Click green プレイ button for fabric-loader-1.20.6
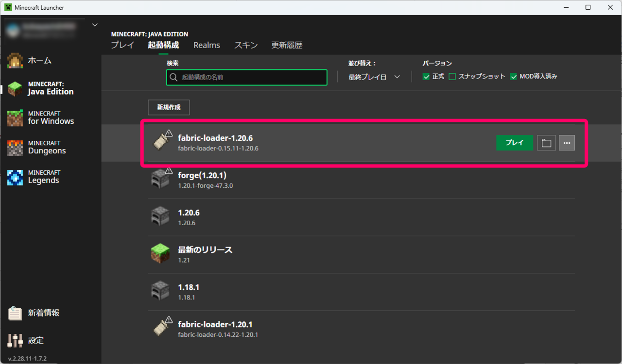This screenshot has height=364, width=622. coord(515,143)
